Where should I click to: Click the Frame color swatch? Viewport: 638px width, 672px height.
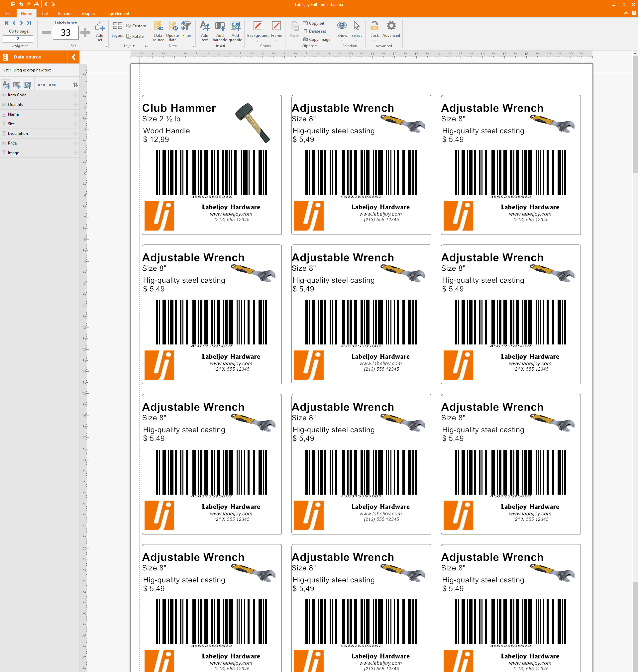(276, 26)
